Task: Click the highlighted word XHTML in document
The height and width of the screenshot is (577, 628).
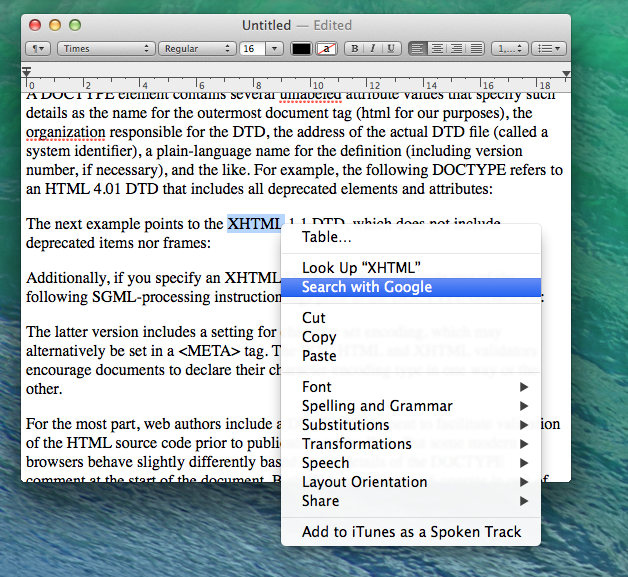Action: tap(255, 224)
